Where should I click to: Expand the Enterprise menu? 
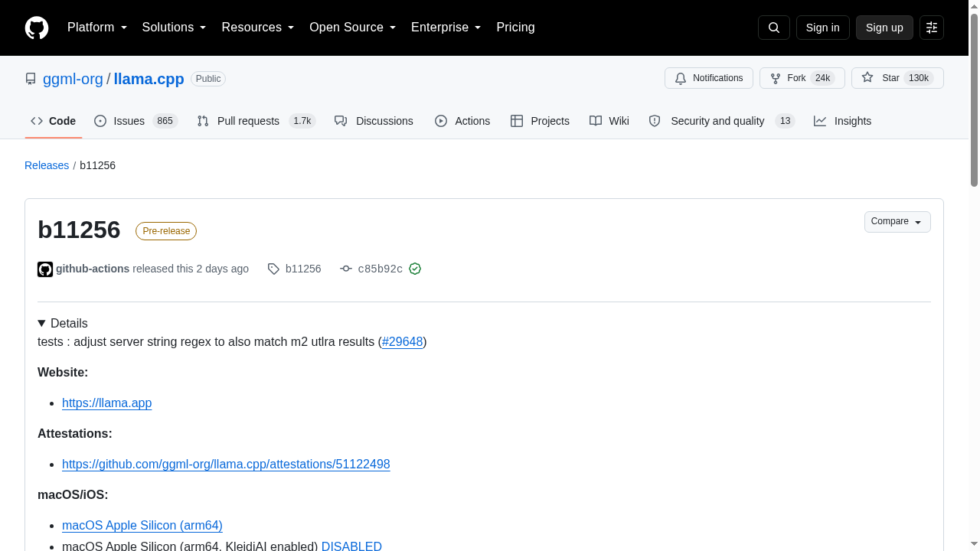(446, 28)
